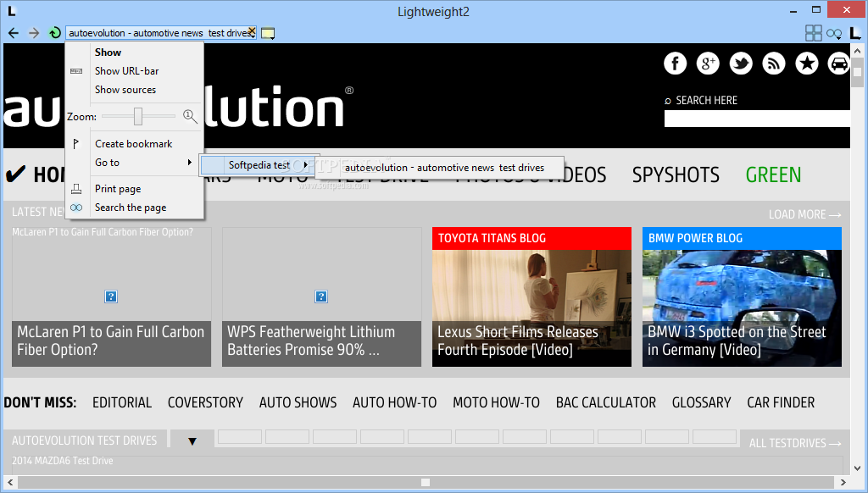The height and width of the screenshot is (493, 868).
Task: Click the printer icon in menu
Action: pyautogui.click(x=76, y=189)
